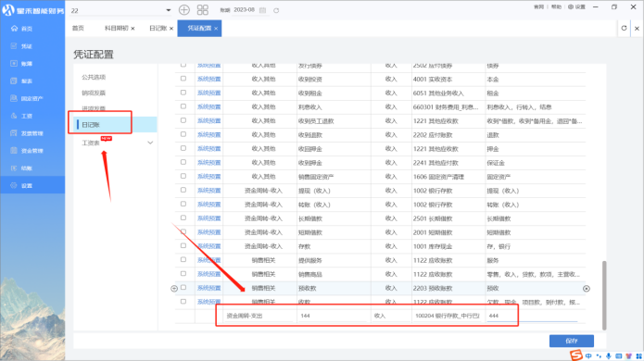Click the close-all X at tab bar's right end
644x361 pixels.
click(637, 29)
